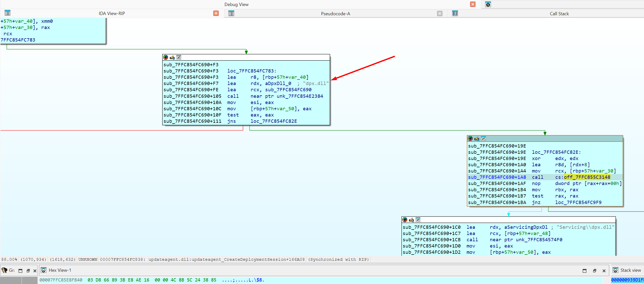This screenshot has width=644, height=284.
Task: Click aDpxDll_0 operand in lea rdx line
Action: tap(278, 83)
